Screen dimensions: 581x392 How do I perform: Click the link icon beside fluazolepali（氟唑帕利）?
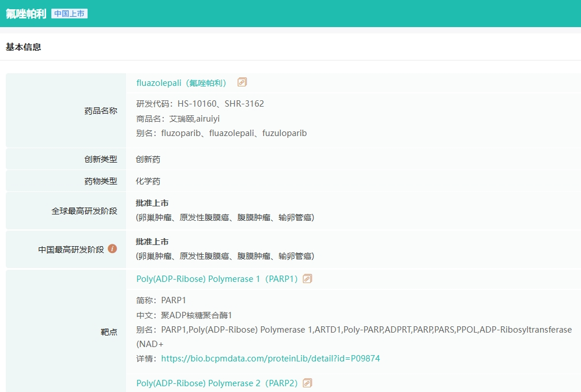pos(242,82)
